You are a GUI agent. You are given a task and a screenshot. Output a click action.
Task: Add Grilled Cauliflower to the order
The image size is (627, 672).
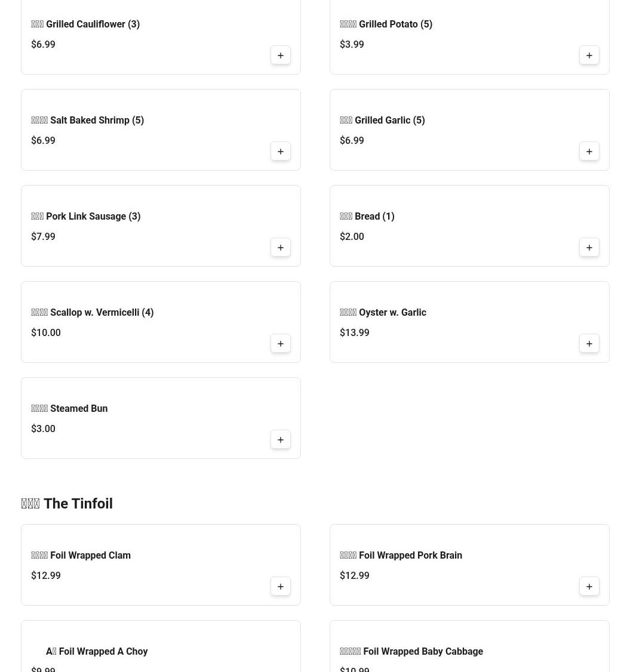(x=280, y=56)
